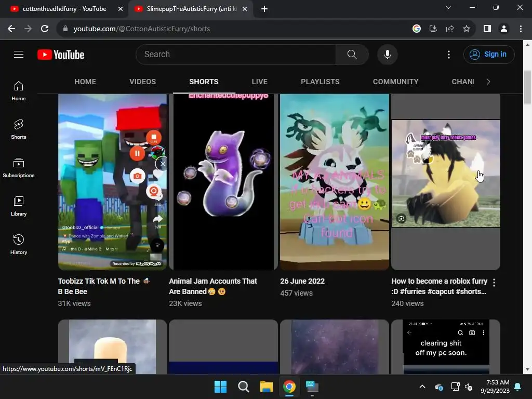Open History in the left sidebar
Image resolution: width=532 pixels, height=399 pixels.
click(19, 244)
